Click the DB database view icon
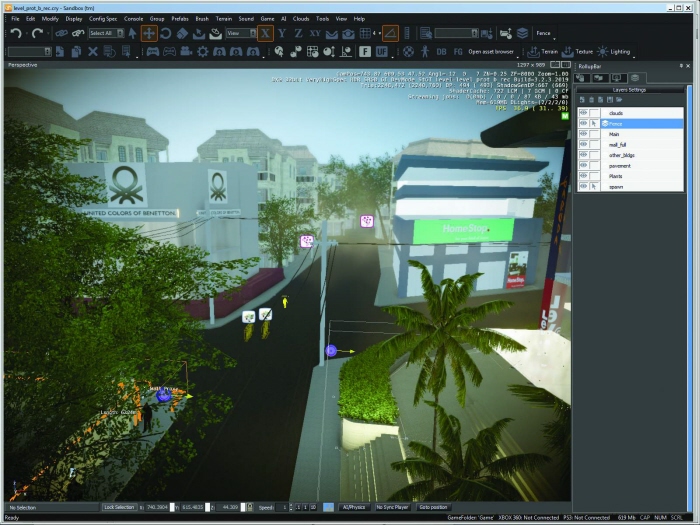Image resolution: width=700 pixels, height=525 pixels. (x=441, y=52)
